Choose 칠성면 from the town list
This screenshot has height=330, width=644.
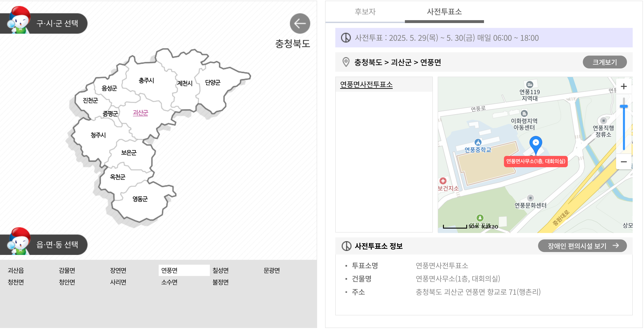click(x=221, y=270)
